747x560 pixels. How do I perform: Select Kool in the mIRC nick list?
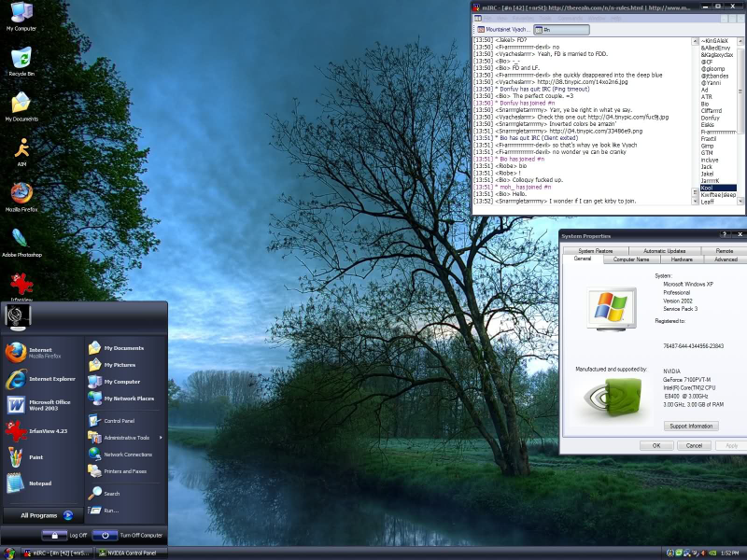[x=718, y=188]
